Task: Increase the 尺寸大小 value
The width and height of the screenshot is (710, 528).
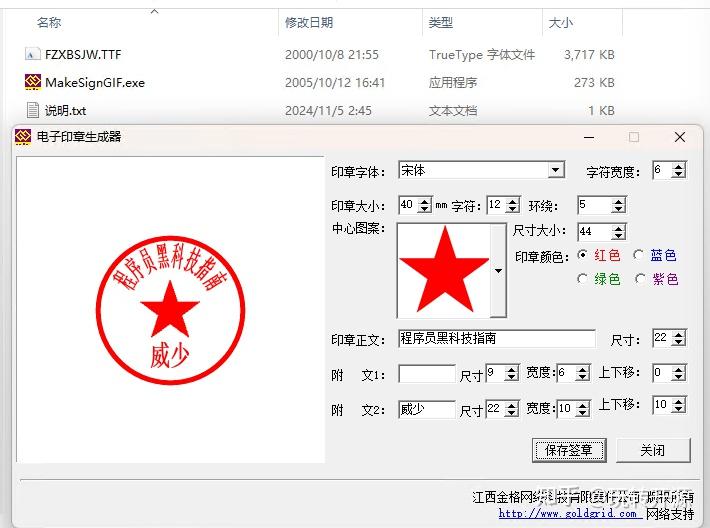Action: pyautogui.click(x=618, y=228)
